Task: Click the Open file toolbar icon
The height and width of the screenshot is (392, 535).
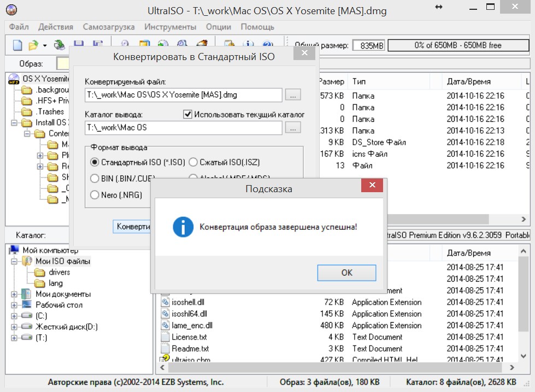Action: click(33, 45)
